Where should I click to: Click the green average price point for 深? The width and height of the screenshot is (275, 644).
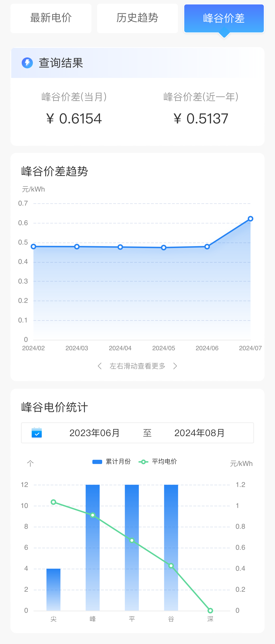(210, 610)
